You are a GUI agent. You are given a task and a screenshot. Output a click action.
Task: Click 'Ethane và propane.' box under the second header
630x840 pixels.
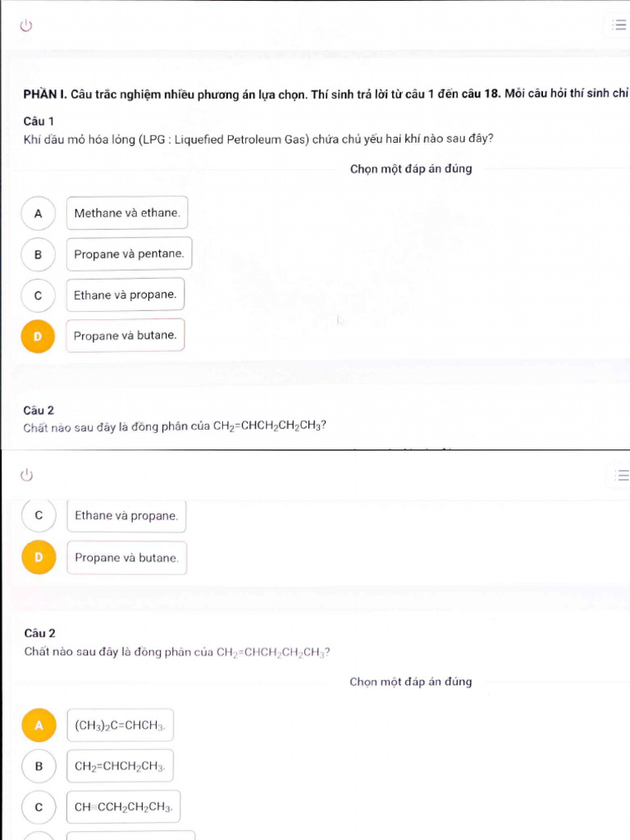[x=126, y=516]
